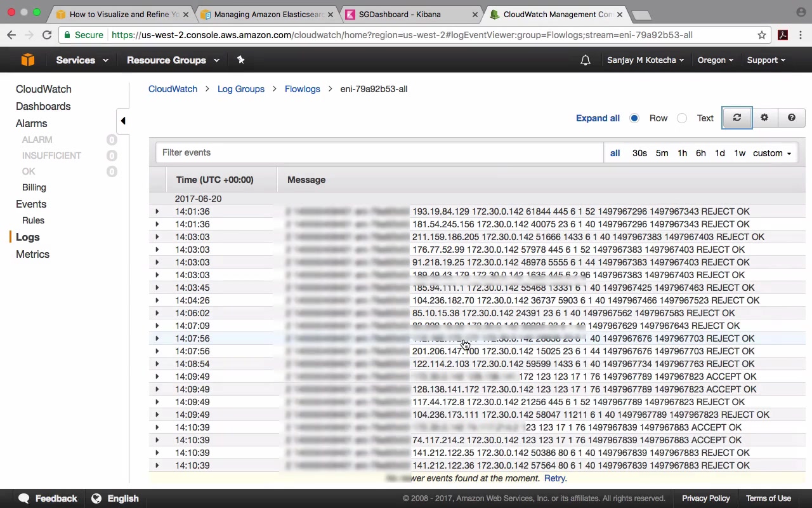This screenshot has width=812, height=508.
Task: Open the Sanjay M Kotecha account menu
Action: [645, 60]
